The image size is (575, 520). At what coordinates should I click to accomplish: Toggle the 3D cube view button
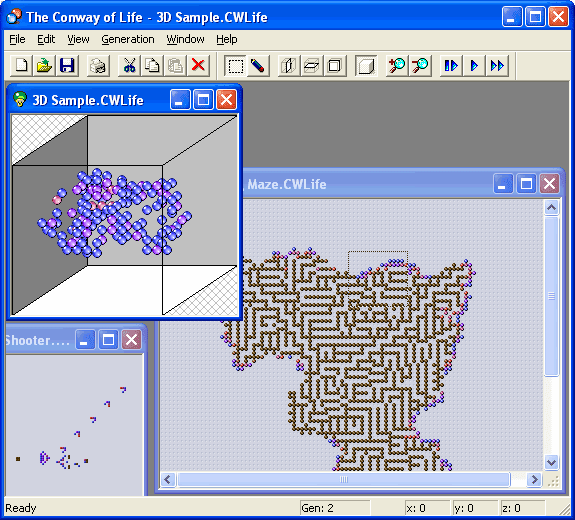[366, 66]
